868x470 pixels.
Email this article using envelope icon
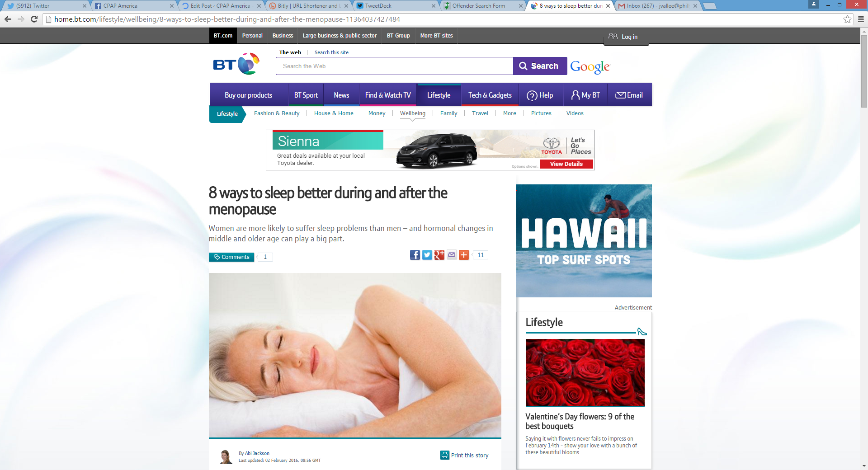(x=452, y=255)
